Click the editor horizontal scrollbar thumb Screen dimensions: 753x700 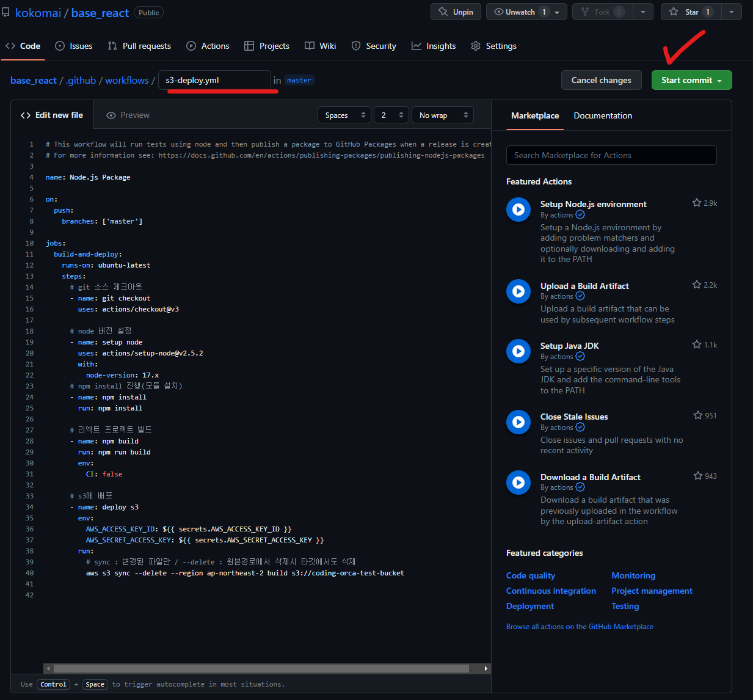pos(261,669)
